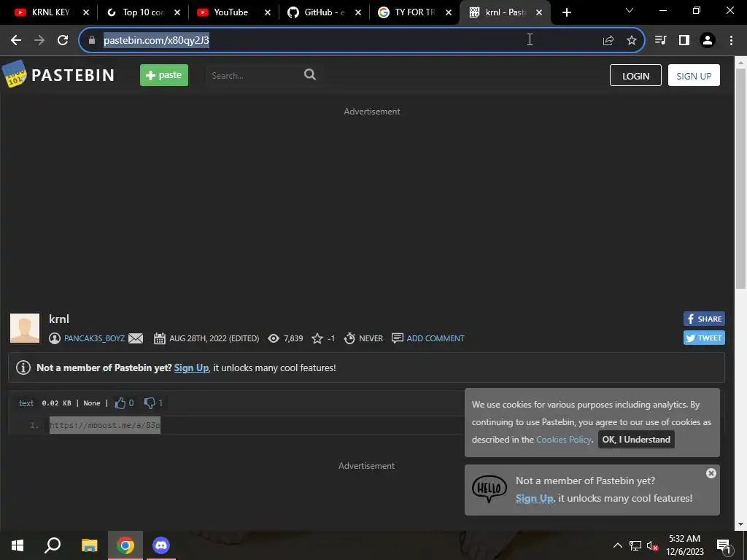Open File Explorer from the taskbar
Image resolution: width=747 pixels, height=560 pixels.
(x=89, y=545)
